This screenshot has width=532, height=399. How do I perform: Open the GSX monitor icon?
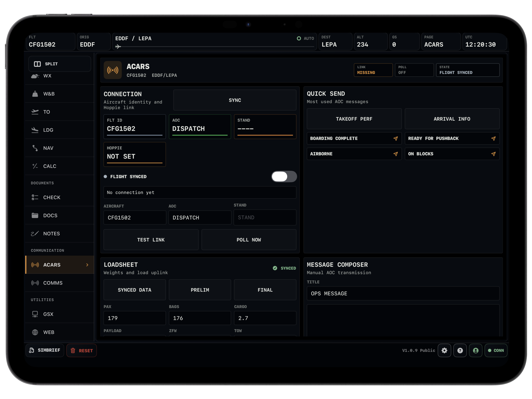35,314
